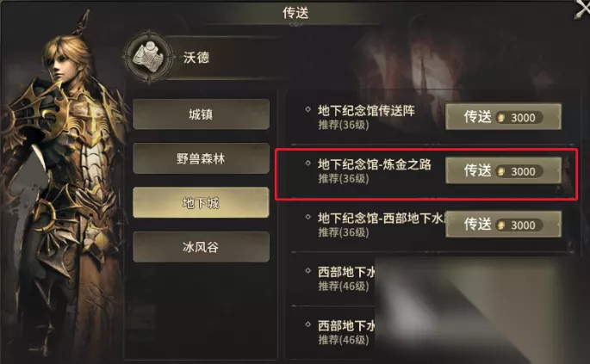This screenshot has width=590, height=364.
Task: Teleport to 地下纪念馆传送阵 for 3000
Action: pyautogui.click(x=504, y=117)
